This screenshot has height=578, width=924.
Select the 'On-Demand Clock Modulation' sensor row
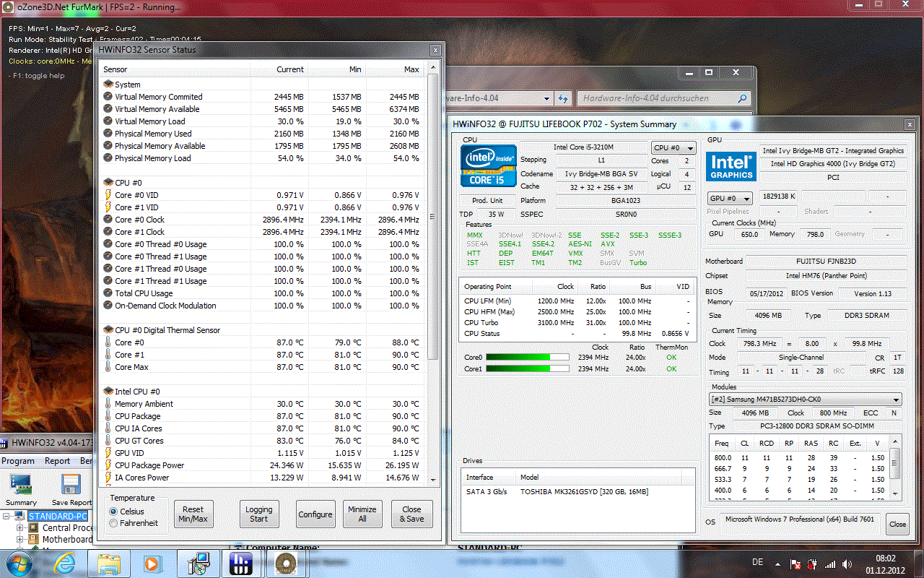coord(261,306)
